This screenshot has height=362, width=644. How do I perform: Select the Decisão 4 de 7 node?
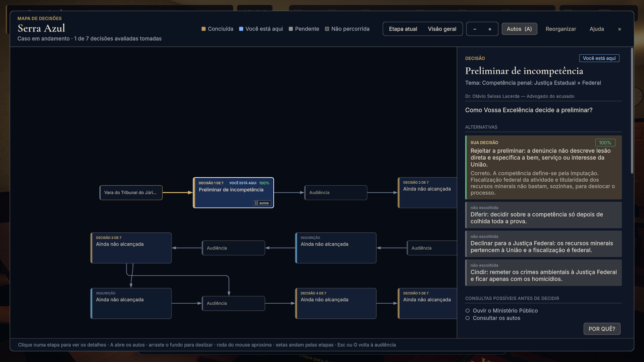[x=335, y=303]
